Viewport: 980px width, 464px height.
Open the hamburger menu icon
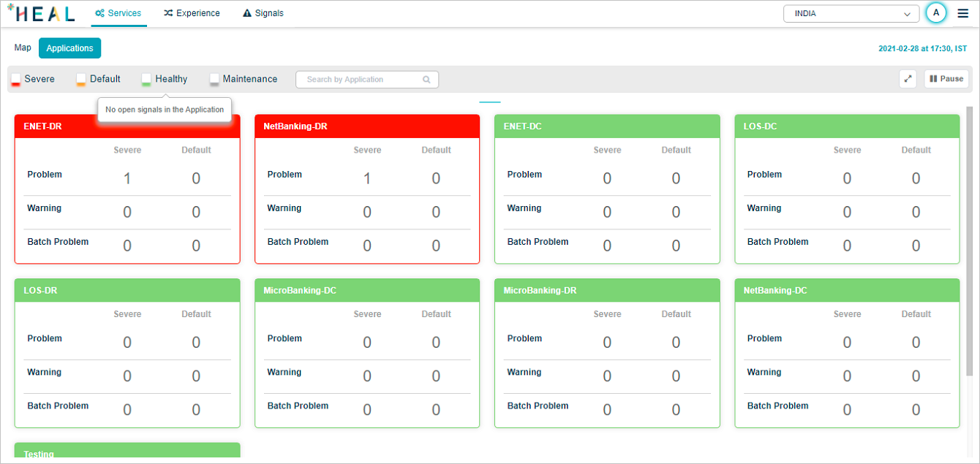[962, 13]
